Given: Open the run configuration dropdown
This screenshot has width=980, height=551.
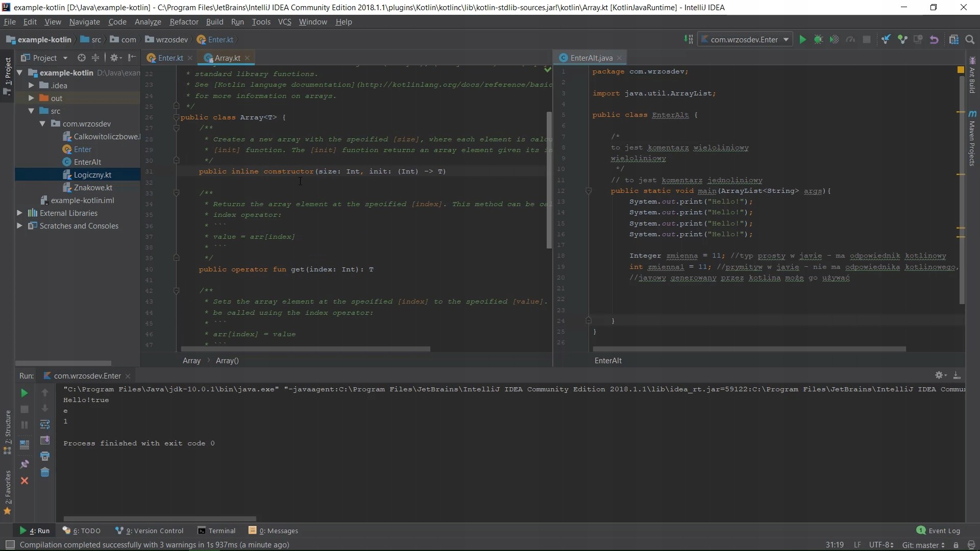Looking at the screenshot, I should click(786, 40).
